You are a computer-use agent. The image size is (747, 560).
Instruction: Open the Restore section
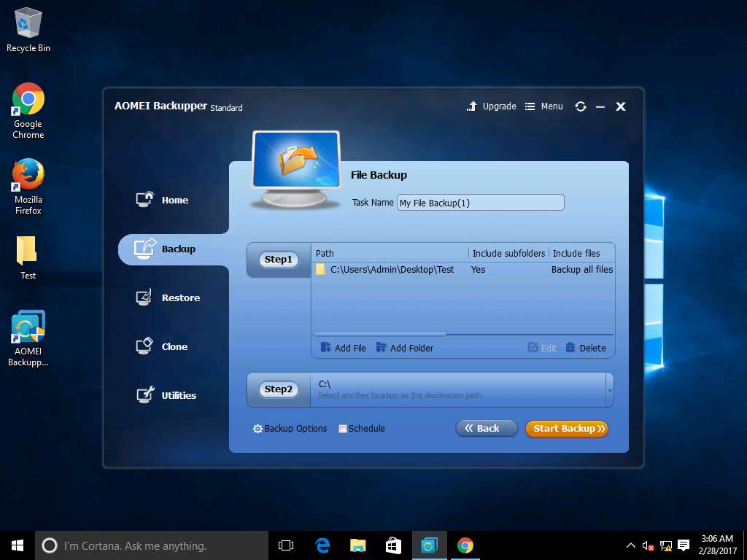click(x=169, y=297)
